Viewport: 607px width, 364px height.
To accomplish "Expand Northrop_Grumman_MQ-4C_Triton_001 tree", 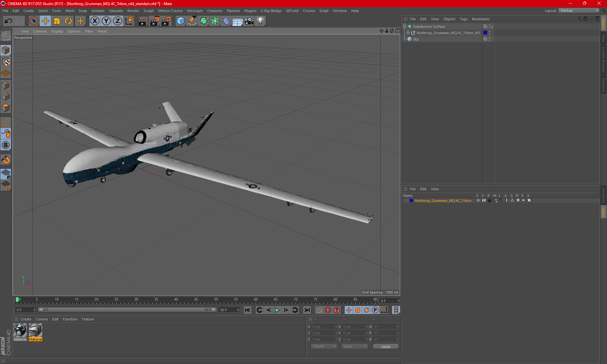I will coord(408,33).
